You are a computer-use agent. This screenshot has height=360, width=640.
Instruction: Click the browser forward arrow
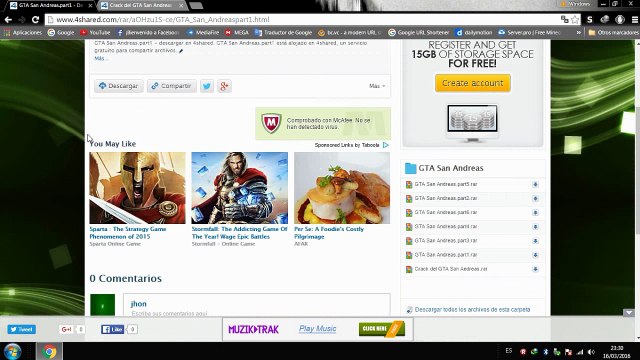22,20
